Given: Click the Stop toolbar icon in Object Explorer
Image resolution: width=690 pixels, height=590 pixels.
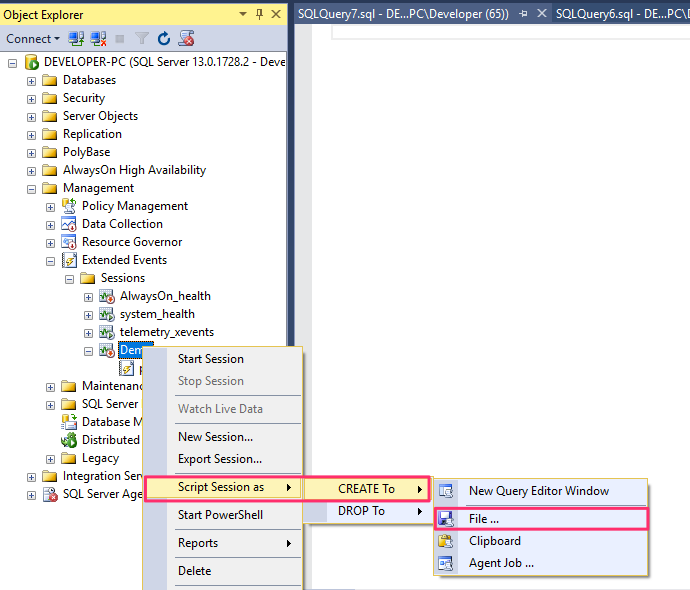Looking at the screenshot, I should point(119,39).
